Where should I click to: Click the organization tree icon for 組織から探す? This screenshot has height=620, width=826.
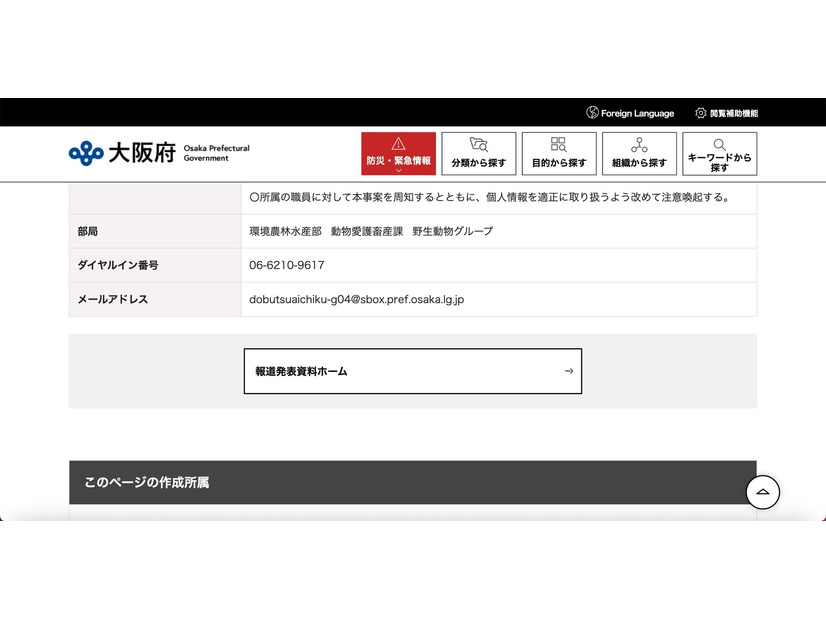pyautogui.click(x=639, y=145)
